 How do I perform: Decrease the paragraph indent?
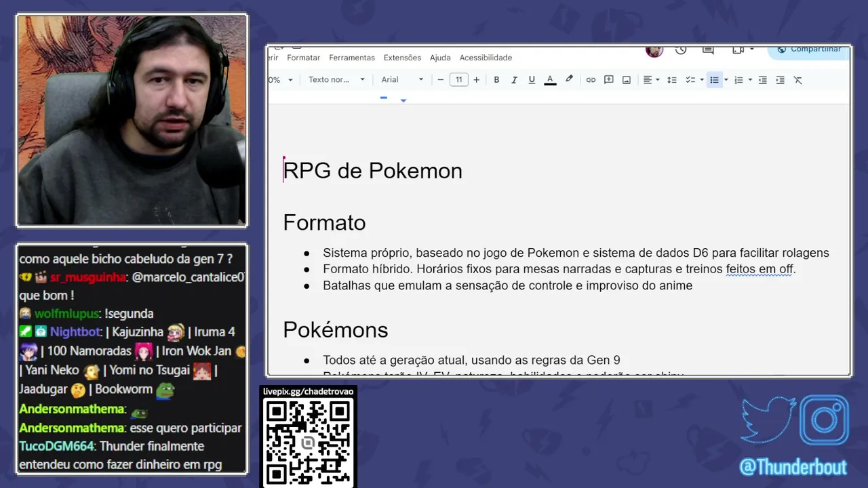point(763,80)
